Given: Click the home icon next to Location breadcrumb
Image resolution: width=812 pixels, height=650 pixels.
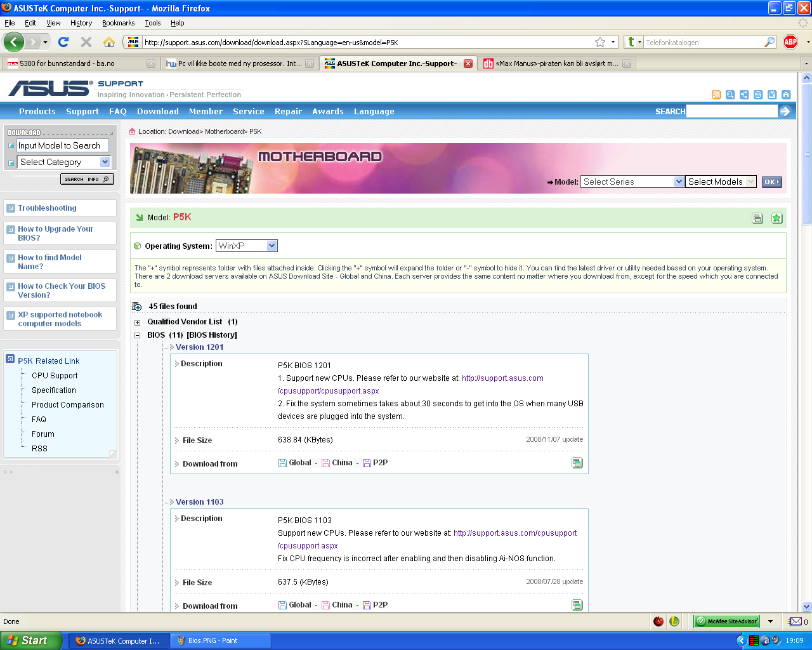Looking at the screenshot, I should pos(133,131).
